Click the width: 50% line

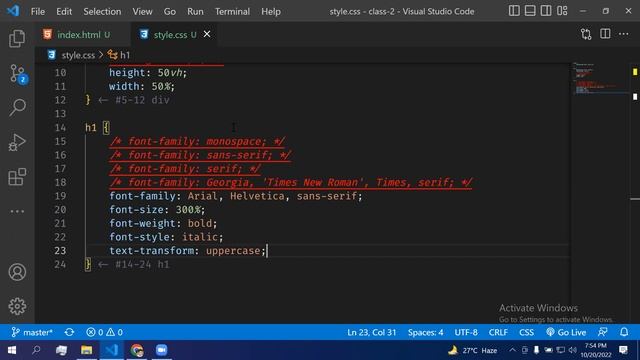(x=142, y=87)
